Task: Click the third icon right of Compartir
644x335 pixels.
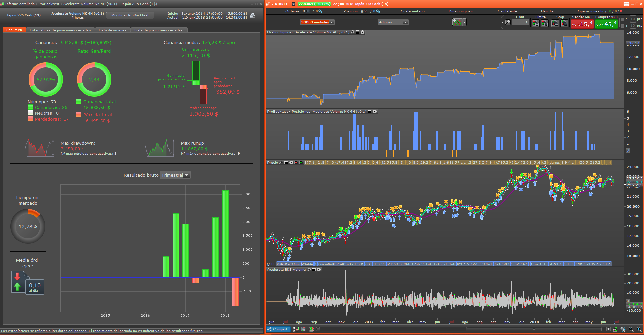Action: tap(312, 329)
